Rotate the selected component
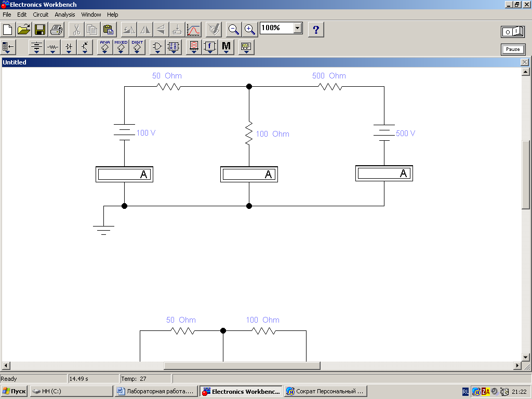 (129, 30)
